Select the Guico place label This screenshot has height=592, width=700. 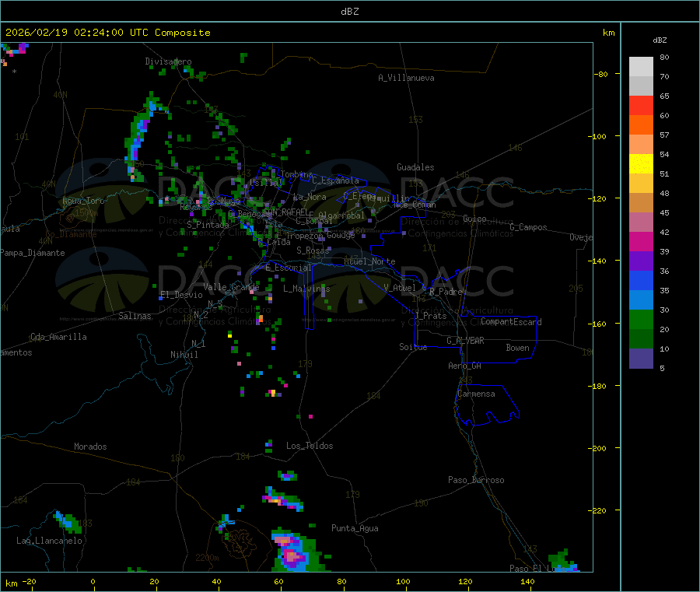[x=474, y=219]
